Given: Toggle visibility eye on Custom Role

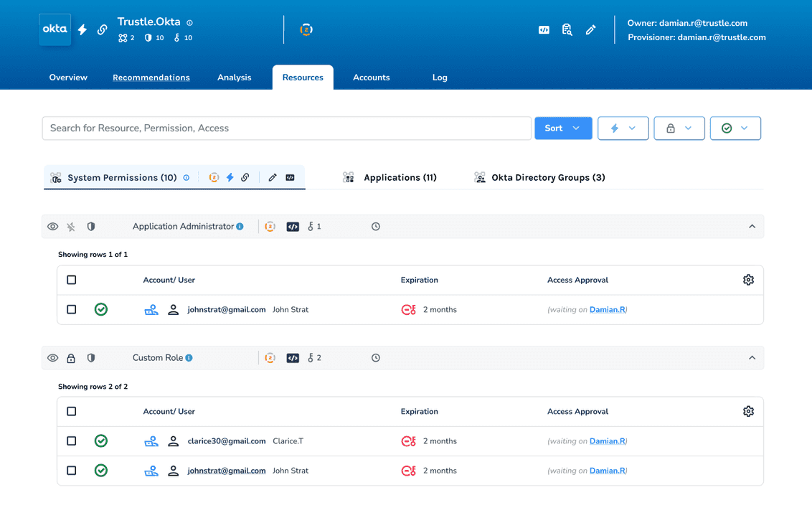Looking at the screenshot, I should [53, 358].
